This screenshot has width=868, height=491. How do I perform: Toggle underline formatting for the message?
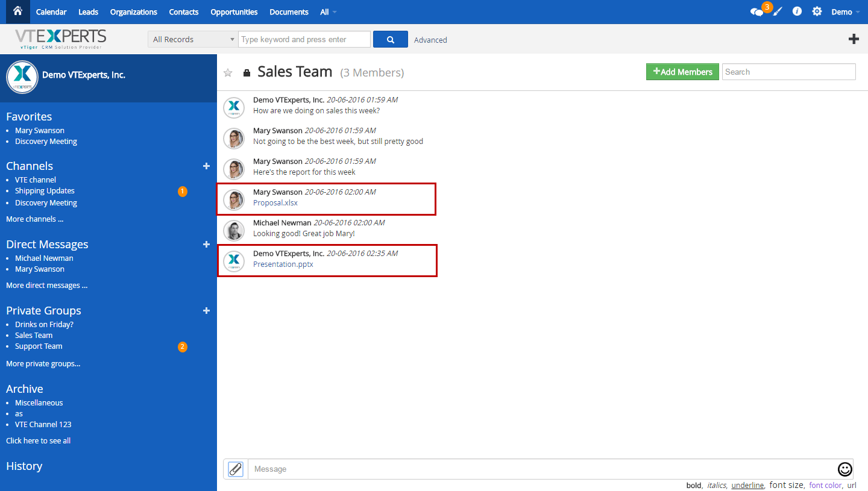pyautogui.click(x=747, y=485)
